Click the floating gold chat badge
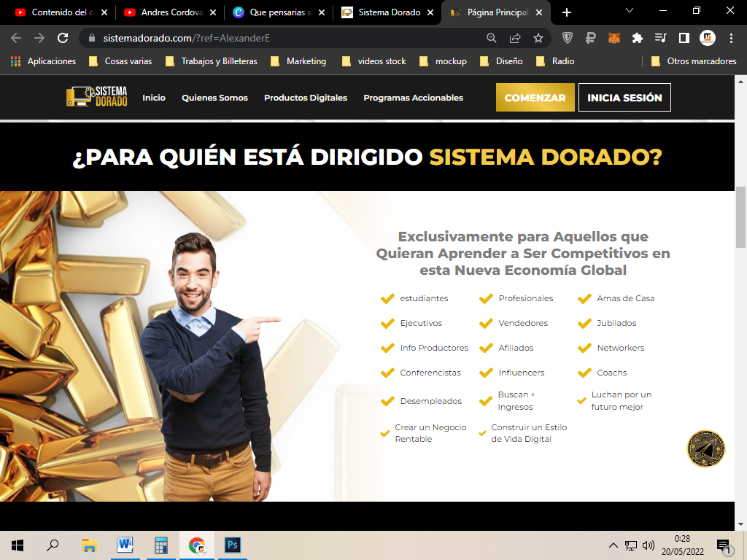This screenshot has height=560, width=747. point(705,448)
